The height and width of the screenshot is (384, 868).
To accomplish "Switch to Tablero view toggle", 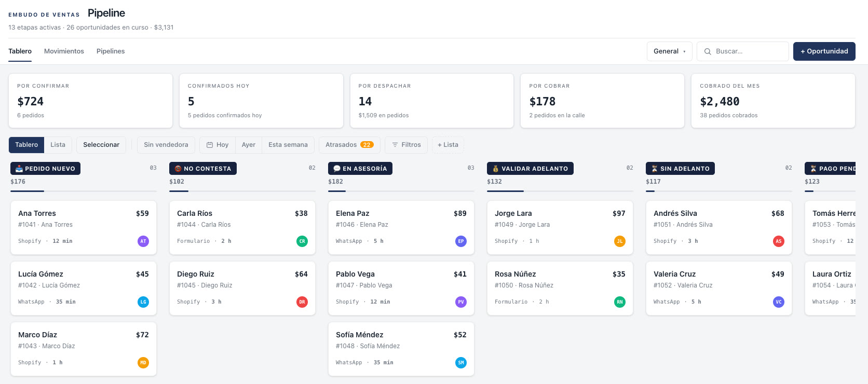I will coord(26,145).
